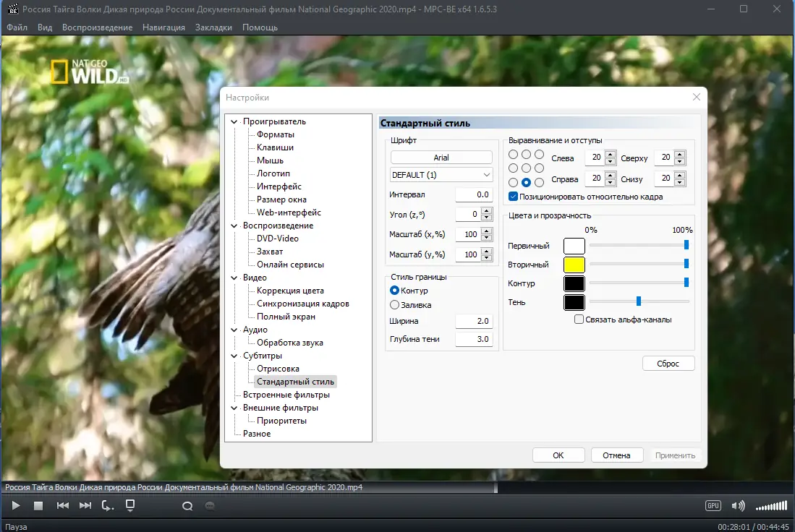
Task: Click the GPU indicator icon
Action: [x=713, y=506]
